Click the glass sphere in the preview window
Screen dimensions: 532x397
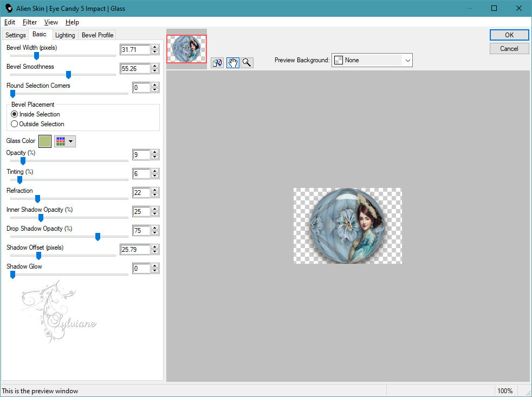click(x=347, y=226)
